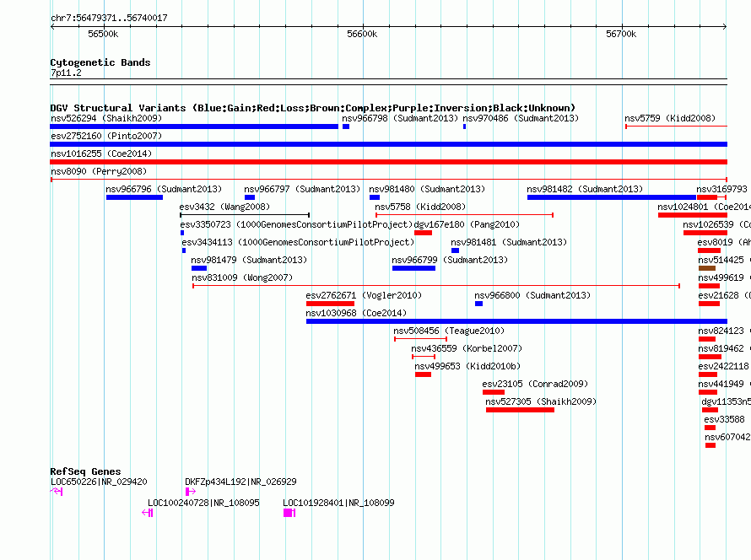
Task: Click the DKFZp434L192|NR_026929 gene label
Action: click(x=241, y=482)
